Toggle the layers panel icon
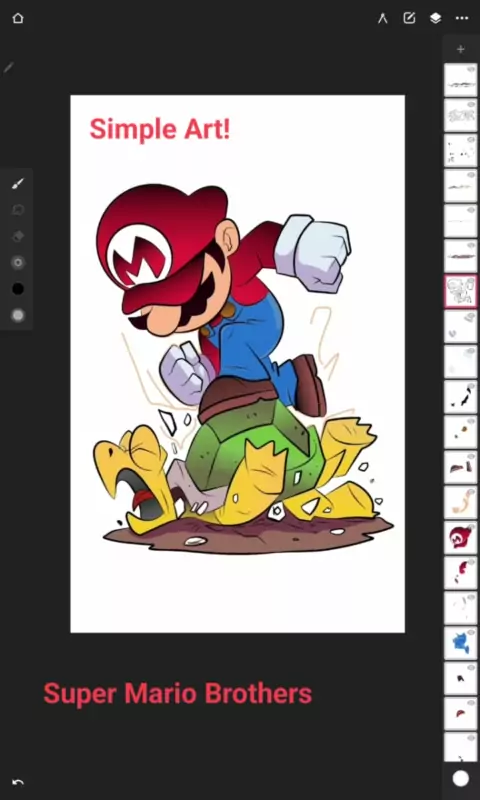The image size is (480, 800). (x=435, y=18)
